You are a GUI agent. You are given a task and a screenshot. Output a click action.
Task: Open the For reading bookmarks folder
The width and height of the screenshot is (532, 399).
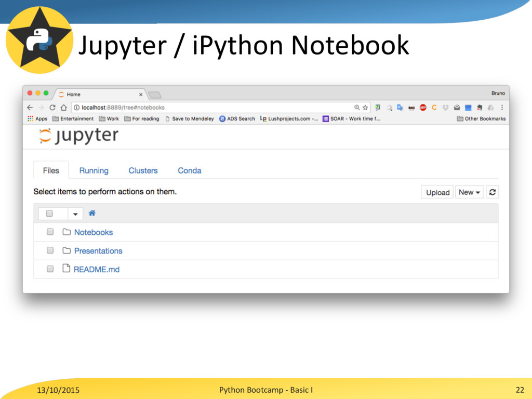coord(142,118)
